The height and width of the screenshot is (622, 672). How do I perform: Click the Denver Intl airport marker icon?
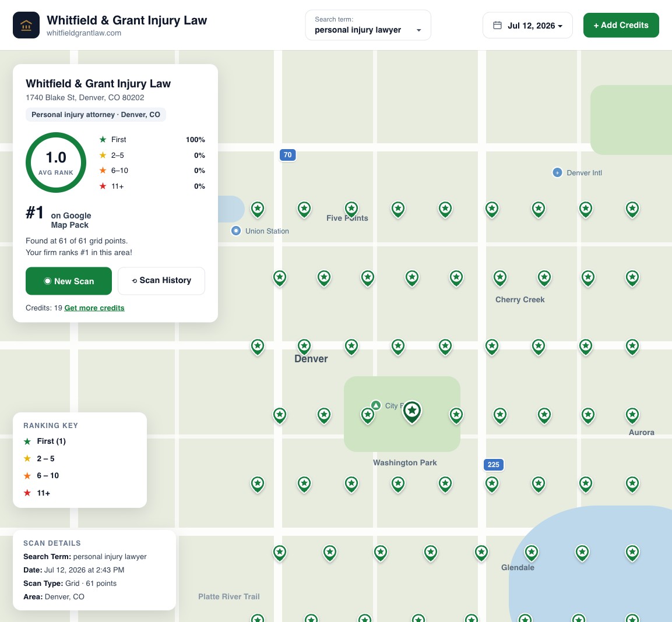[557, 172]
